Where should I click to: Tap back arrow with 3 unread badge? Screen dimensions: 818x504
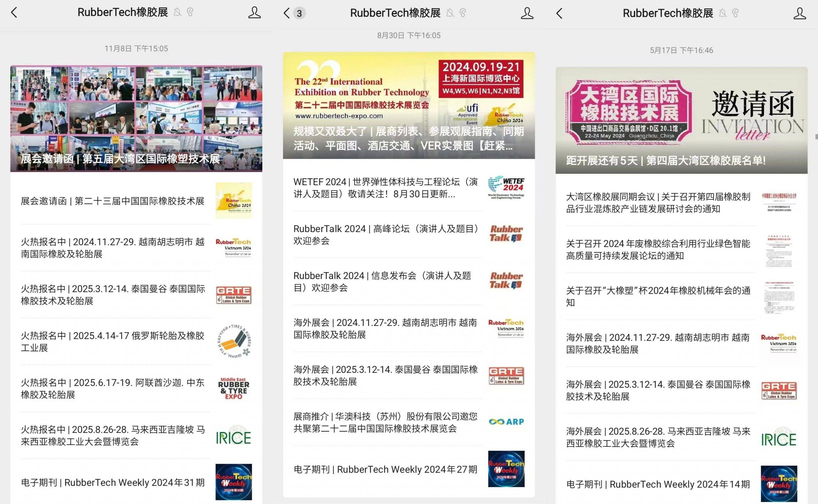pyautogui.click(x=286, y=13)
